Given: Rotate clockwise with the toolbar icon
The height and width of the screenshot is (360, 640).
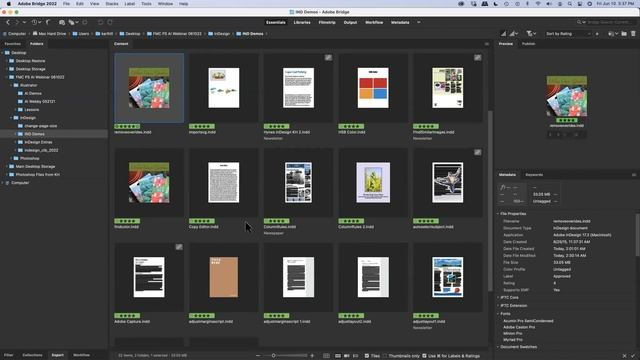Looking at the screenshot, I should (110, 22).
